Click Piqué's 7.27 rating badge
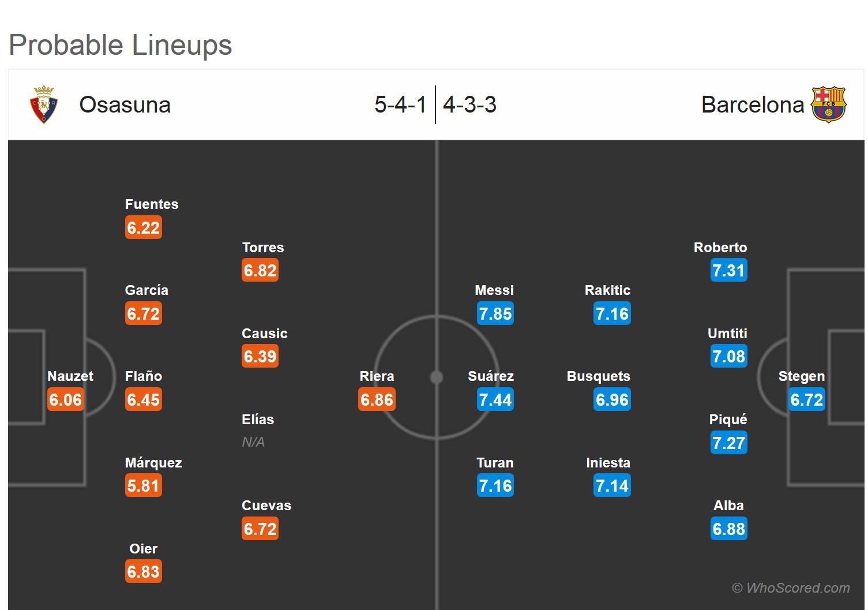 (728, 443)
